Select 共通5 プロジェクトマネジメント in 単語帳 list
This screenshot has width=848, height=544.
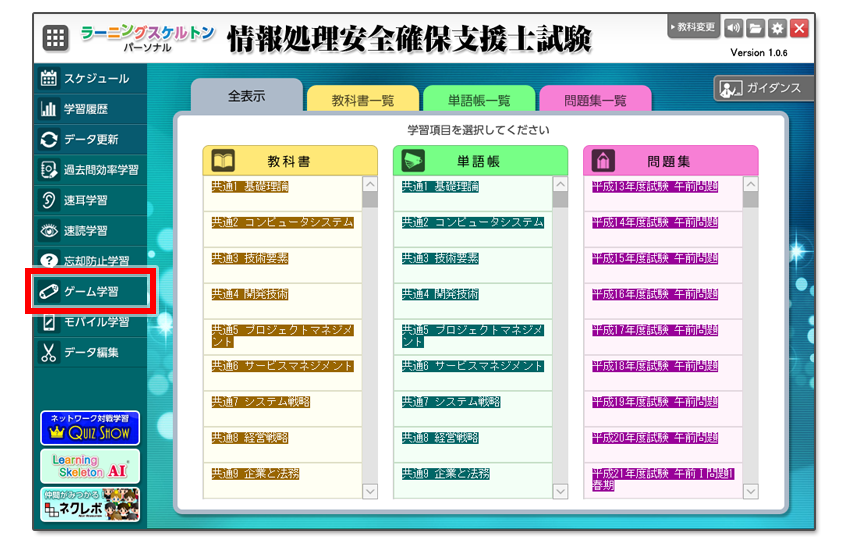tap(473, 337)
